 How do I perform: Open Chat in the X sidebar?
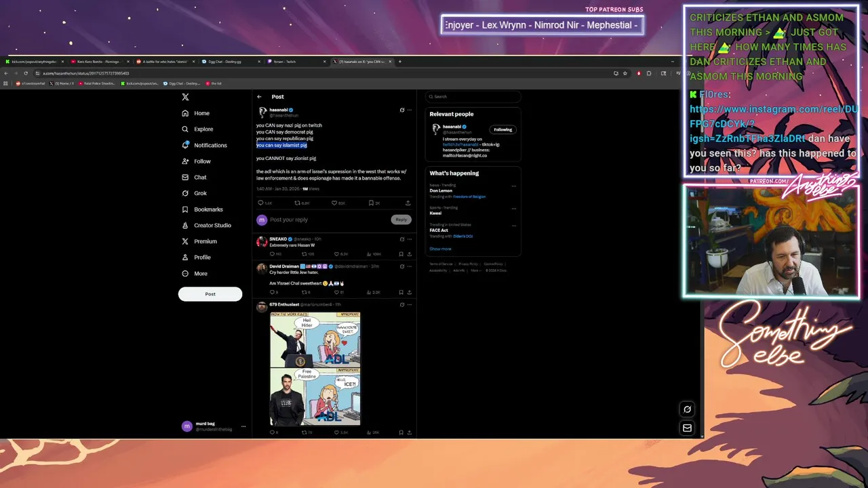tap(194, 177)
